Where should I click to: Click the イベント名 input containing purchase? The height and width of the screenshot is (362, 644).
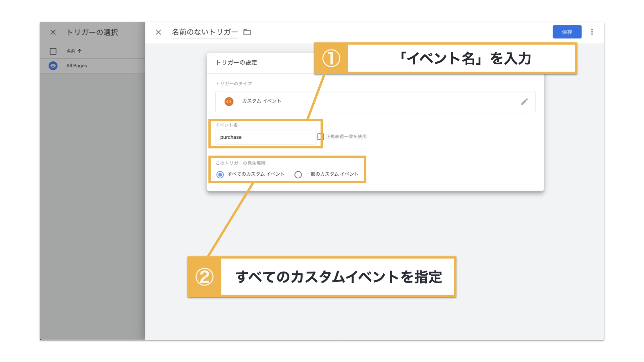(266, 137)
